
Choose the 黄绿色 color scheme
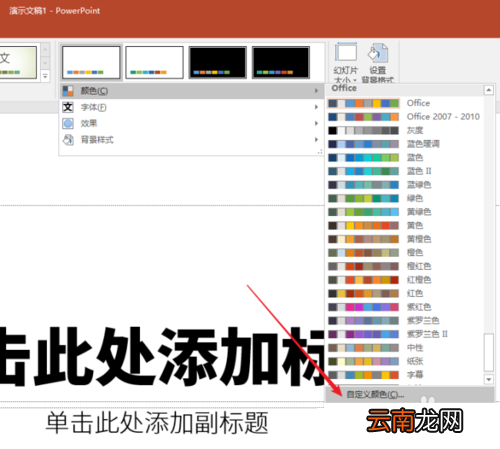(404, 212)
